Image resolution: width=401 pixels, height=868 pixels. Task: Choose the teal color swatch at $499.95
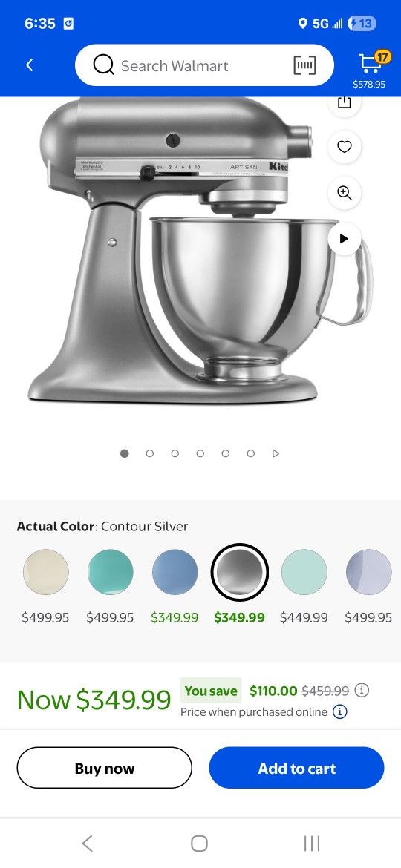coord(110,572)
